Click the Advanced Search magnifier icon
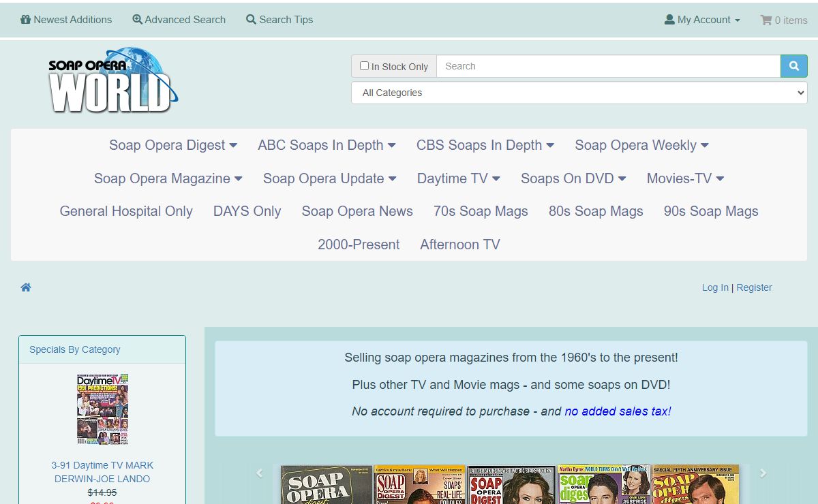818x504 pixels. coord(137,20)
